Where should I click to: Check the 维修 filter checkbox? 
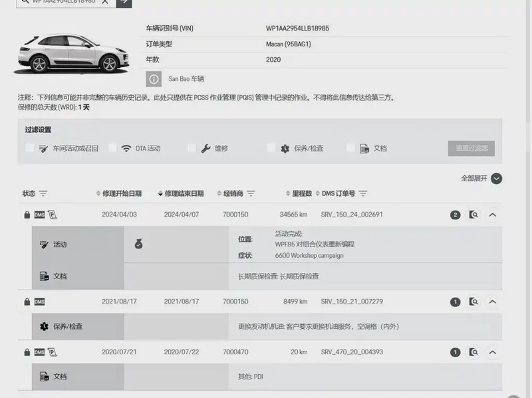tap(192, 148)
